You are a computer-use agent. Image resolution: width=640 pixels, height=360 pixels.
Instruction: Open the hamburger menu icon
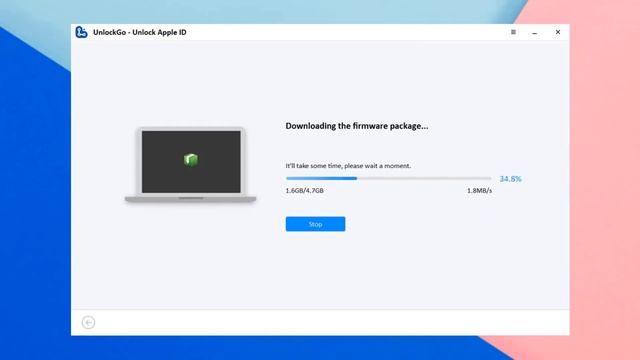(x=513, y=32)
